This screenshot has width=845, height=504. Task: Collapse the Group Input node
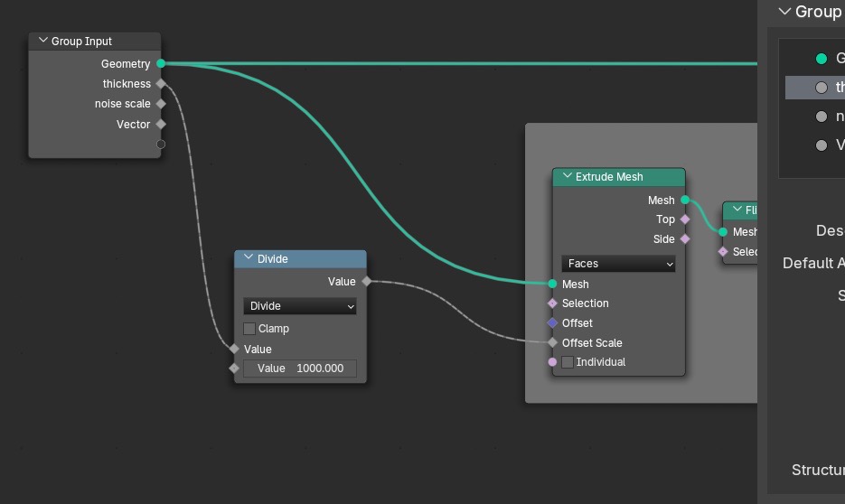click(43, 41)
